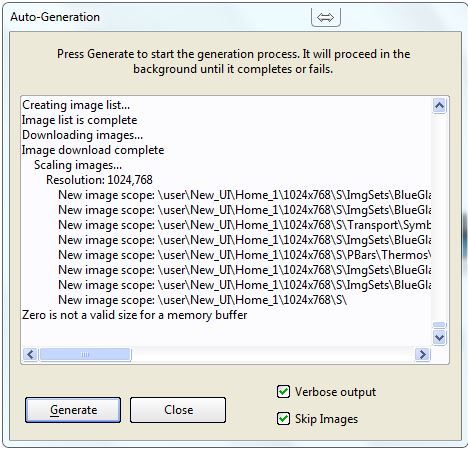Click the log's scroll up arrow
Screen dimensions: 468x451
pyautogui.click(x=439, y=106)
